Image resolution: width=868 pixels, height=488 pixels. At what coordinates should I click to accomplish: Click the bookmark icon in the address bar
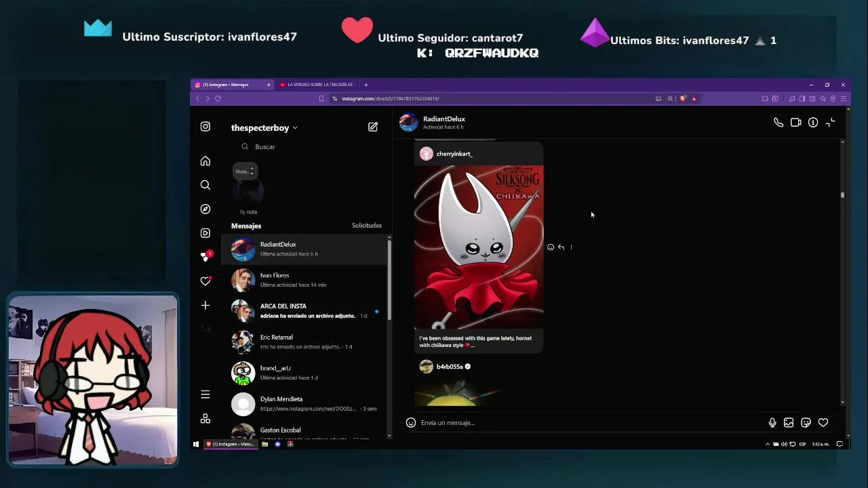(x=321, y=99)
